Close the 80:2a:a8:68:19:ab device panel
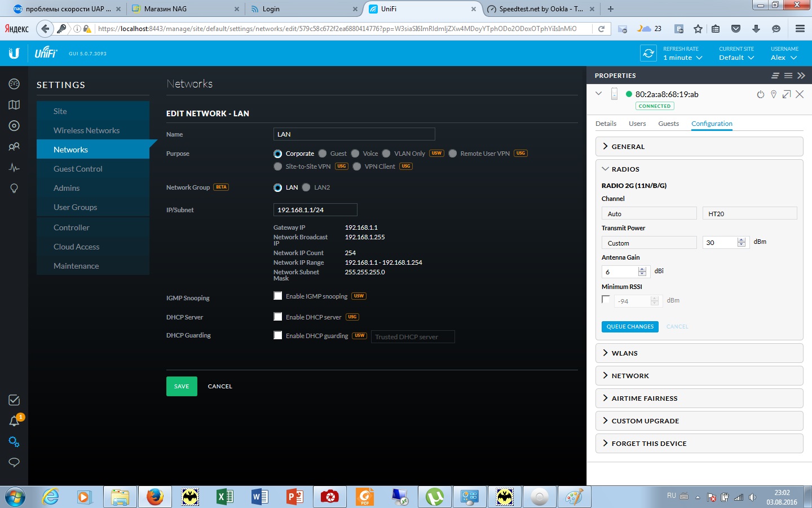This screenshot has height=508, width=812. 800,94
